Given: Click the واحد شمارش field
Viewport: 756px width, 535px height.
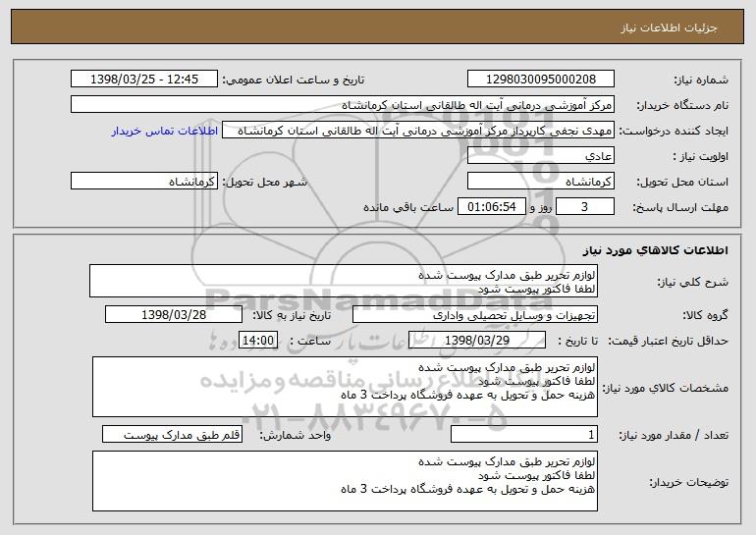Looking at the screenshot, I should [x=172, y=434].
